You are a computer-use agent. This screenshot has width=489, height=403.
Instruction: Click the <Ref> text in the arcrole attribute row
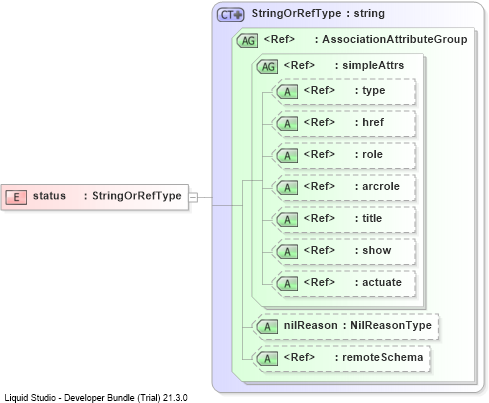(x=319, y=186)
